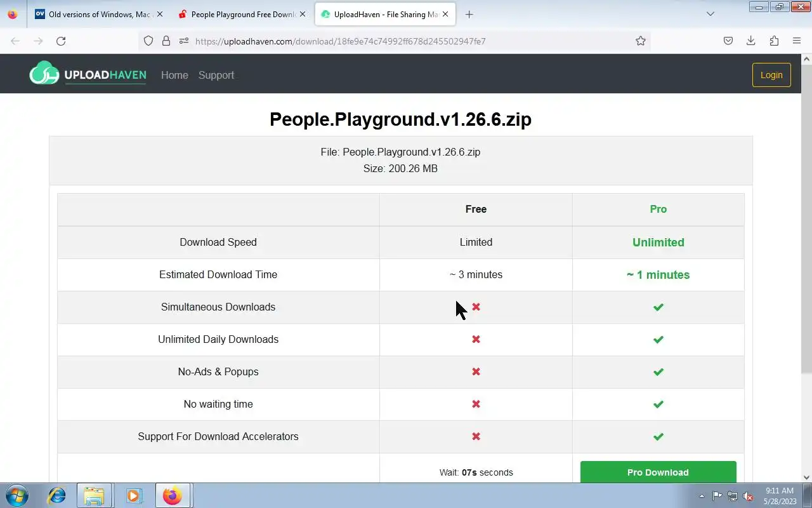Click the UploadHaven logo
The height and width of the screenshot is (508, 812).
tap(88, 74)
